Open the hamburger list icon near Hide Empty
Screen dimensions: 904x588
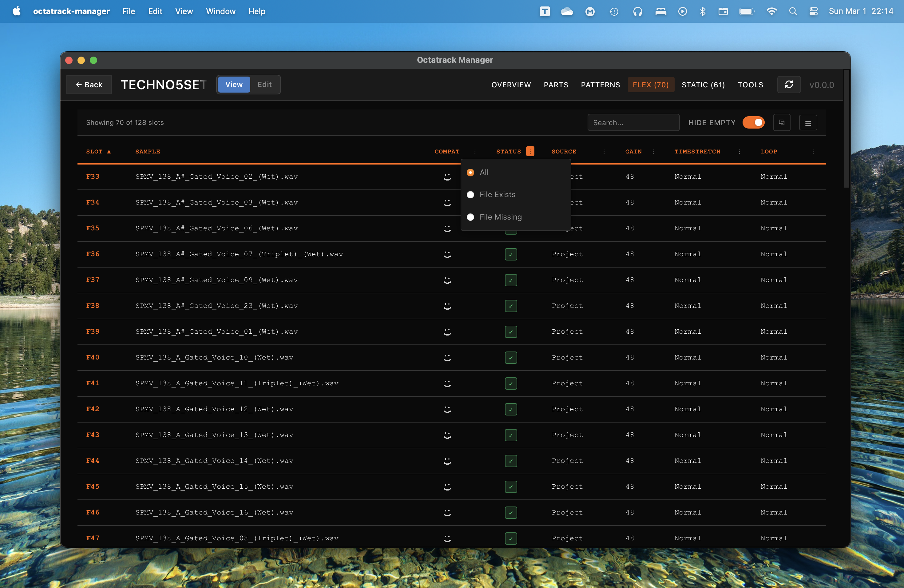point(808,122)
